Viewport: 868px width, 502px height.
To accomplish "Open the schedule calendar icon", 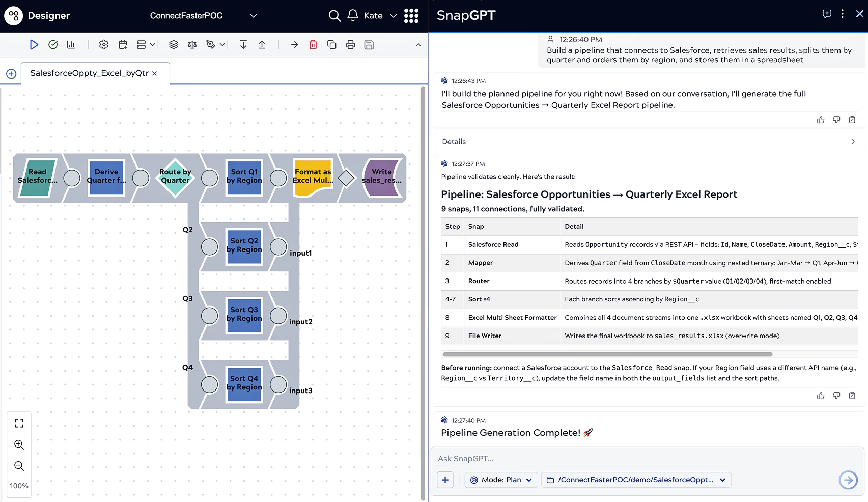I will click(x=123, y=45).
